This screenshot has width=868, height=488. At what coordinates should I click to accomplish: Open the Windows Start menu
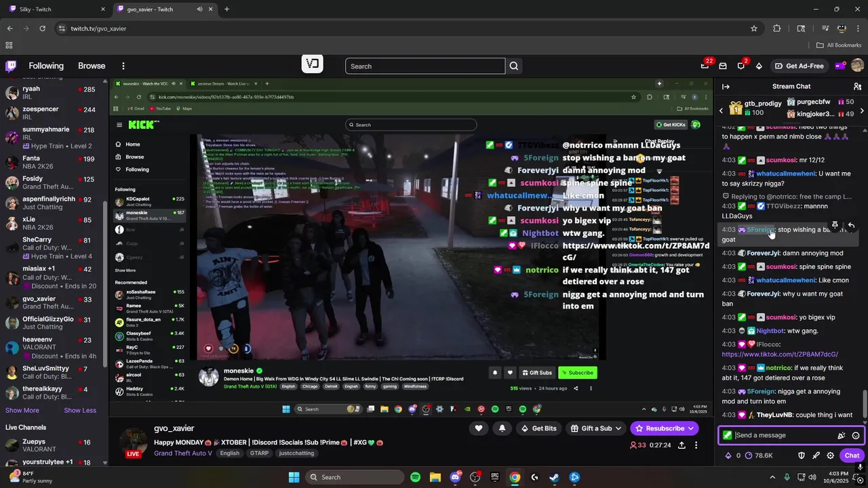click(x=294, y=477)
